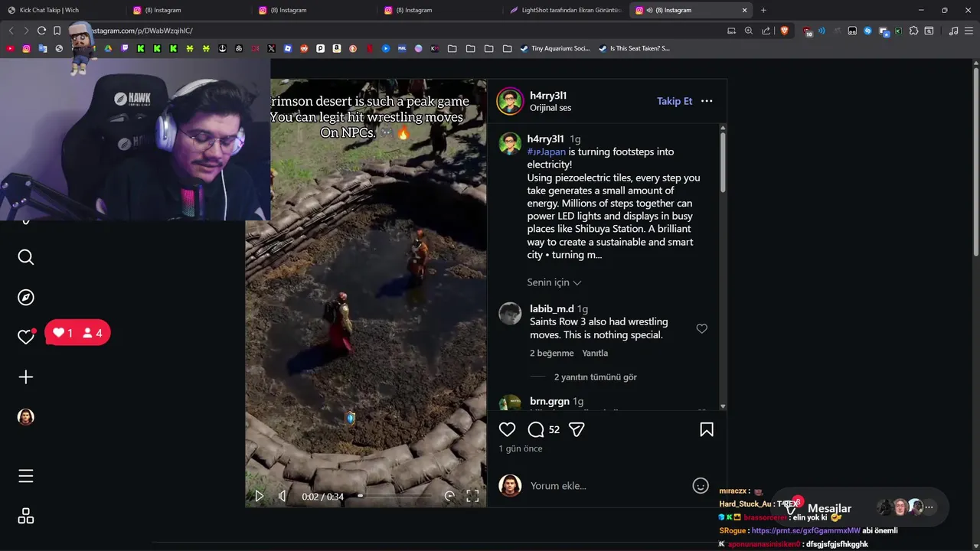Open the YouTube bookmark
980x551 pixels.
(x=10, y=48)
